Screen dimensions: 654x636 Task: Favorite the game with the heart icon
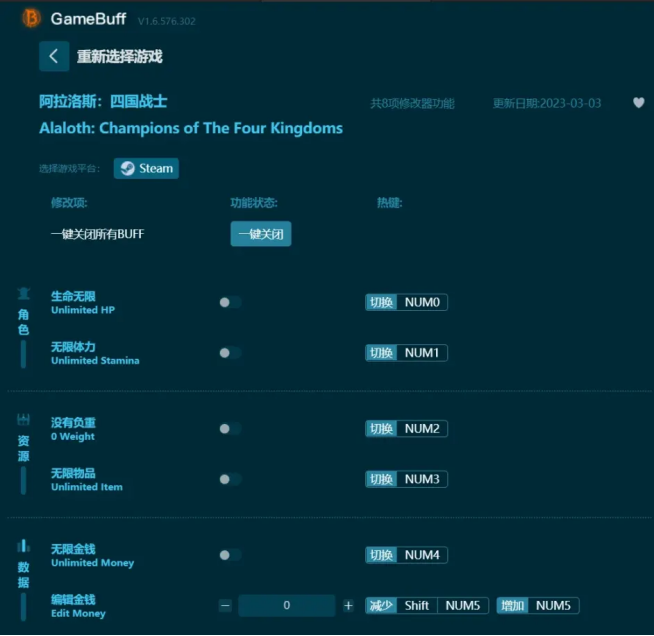[638, 103]
